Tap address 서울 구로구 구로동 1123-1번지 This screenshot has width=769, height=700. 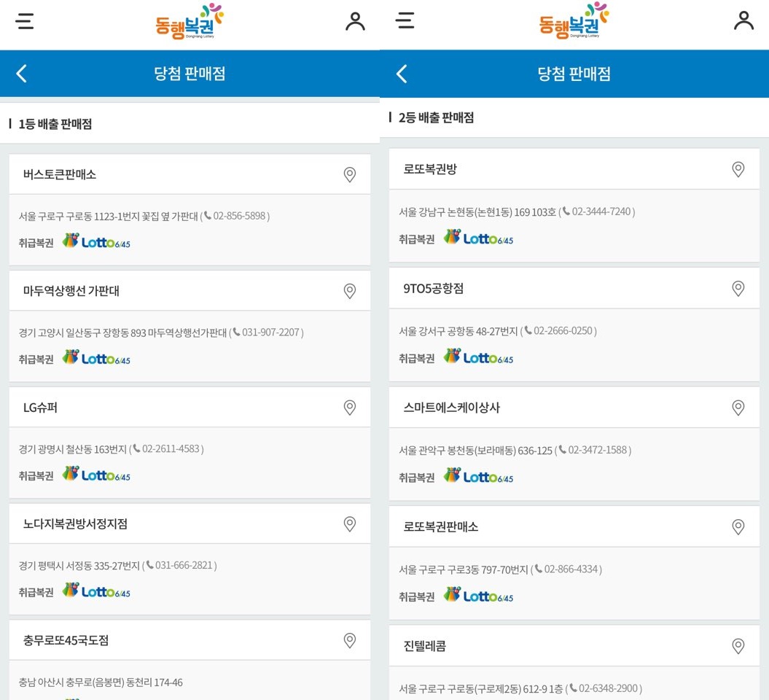pos(79,217)
